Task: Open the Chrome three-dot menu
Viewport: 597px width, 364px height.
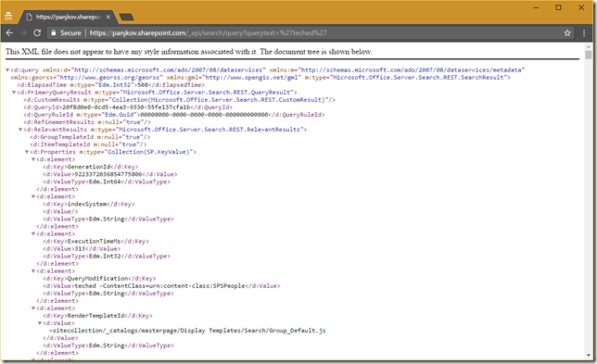Action: point(584,33)
